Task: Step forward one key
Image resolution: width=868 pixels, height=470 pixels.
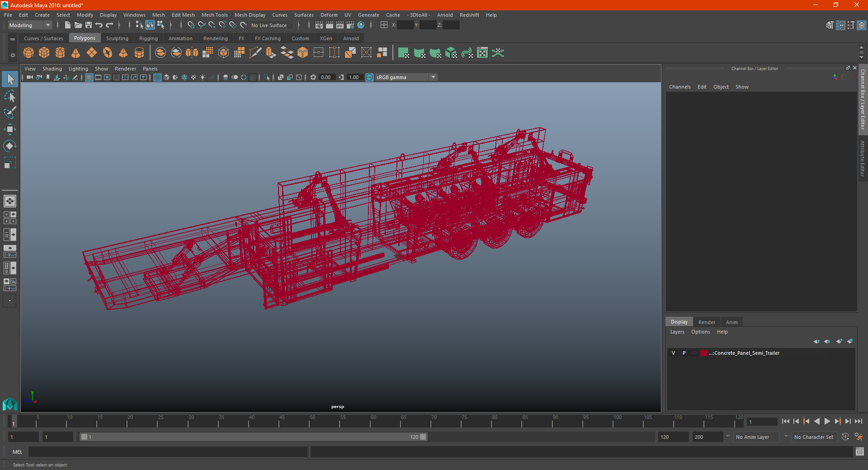Action: [838, 421]
